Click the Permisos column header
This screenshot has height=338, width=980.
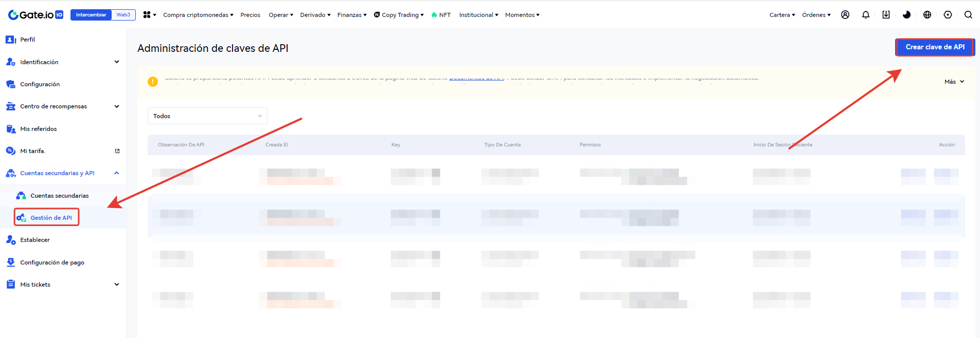(590, 145)
